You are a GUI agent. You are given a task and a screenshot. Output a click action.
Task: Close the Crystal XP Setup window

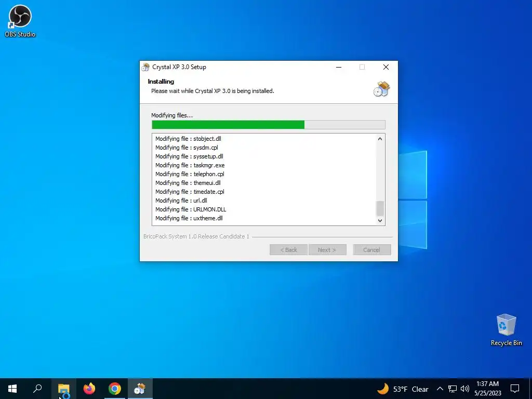[x=386, y=67]
